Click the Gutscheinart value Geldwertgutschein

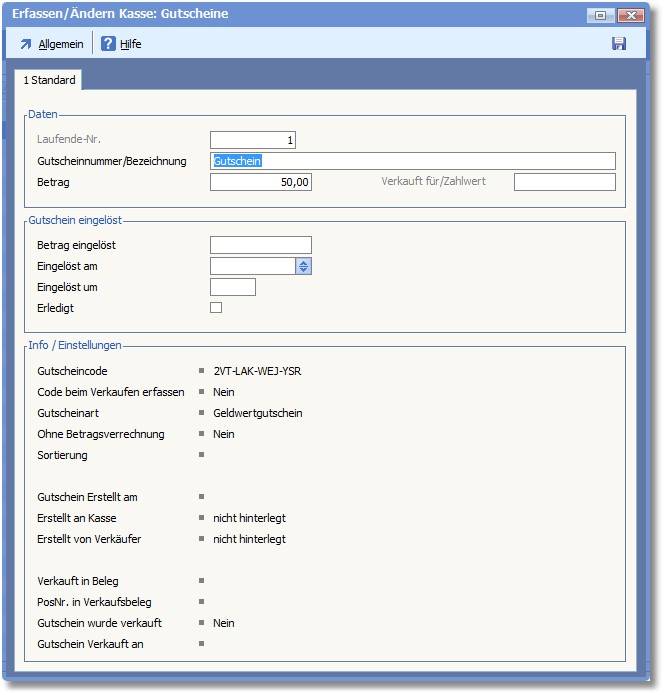pos(257,413)
